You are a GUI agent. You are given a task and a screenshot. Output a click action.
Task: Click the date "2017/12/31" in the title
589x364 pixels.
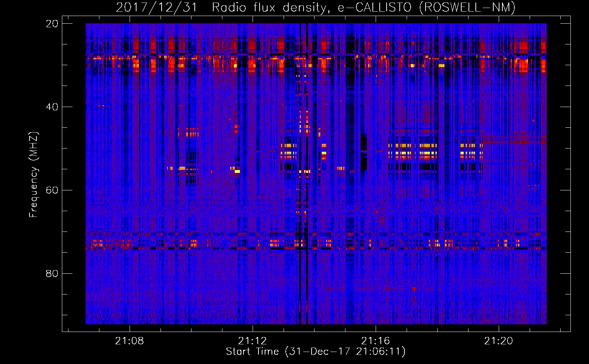(157, 8)
